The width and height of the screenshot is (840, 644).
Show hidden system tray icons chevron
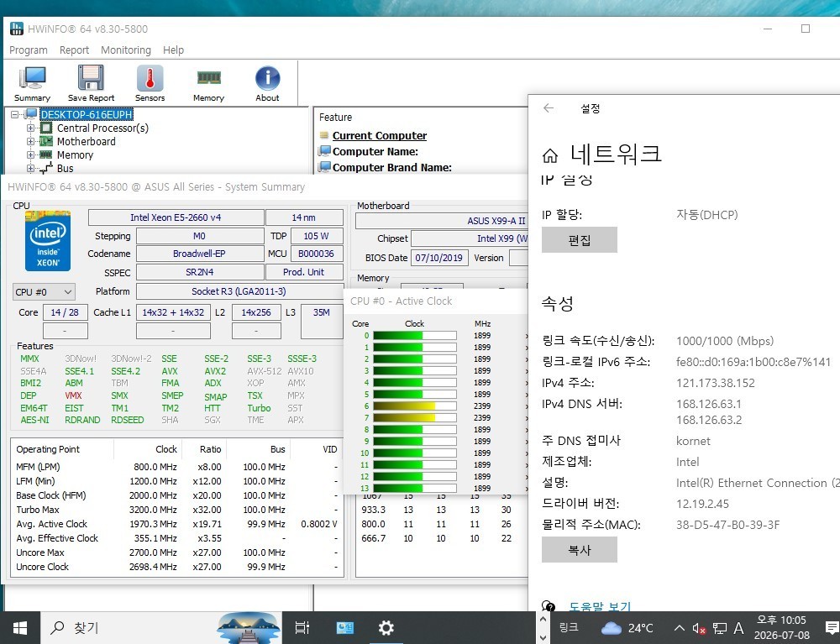(x=679, y=628)
